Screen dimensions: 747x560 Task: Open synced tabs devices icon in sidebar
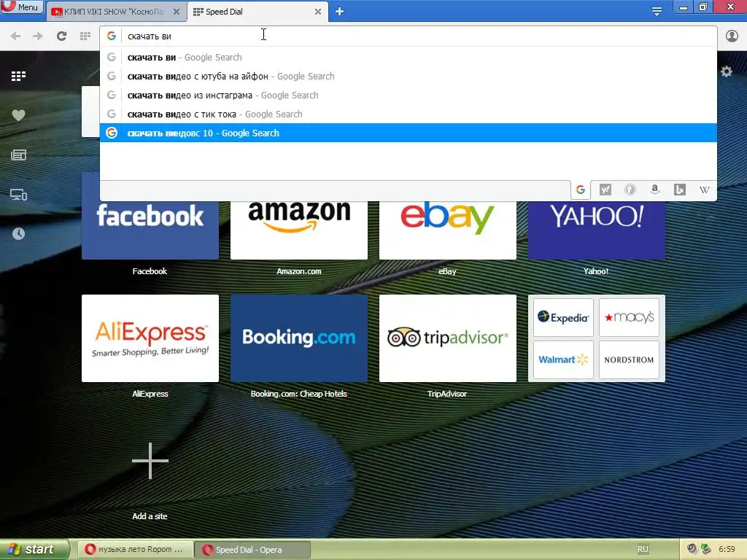click(x=18, y=194)
